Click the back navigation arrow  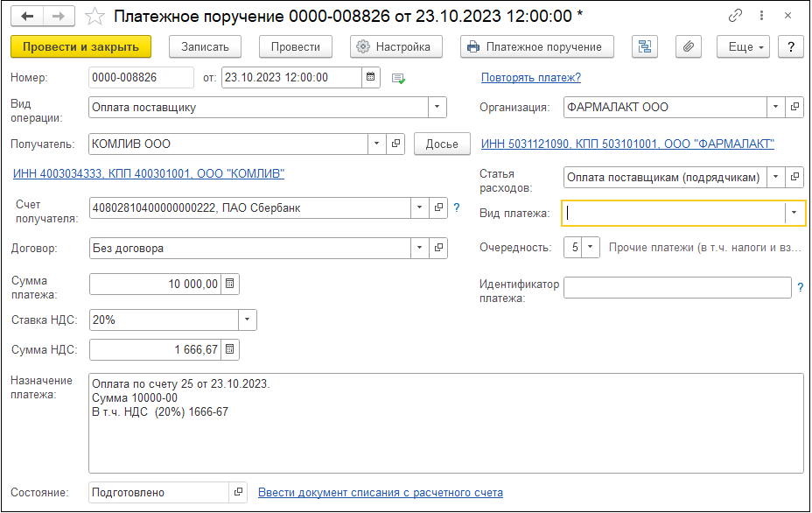pyautogui.click(x=28, y=17)
